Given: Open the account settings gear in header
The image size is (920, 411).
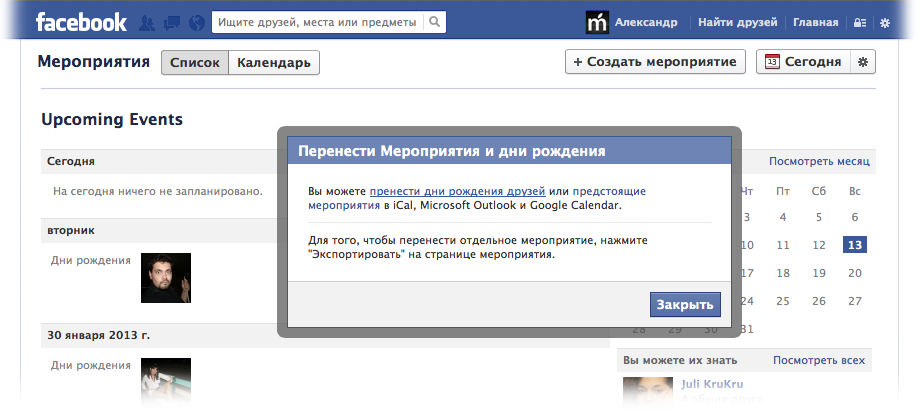Looking at the screenshot, I should pos(885,23).
